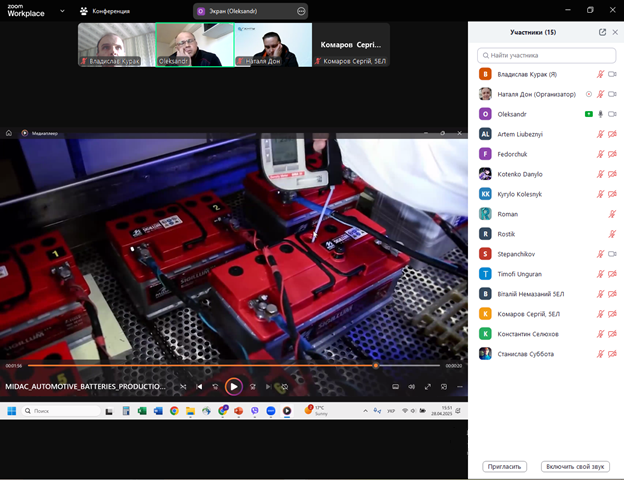Focus the Найти участника search field

[x=546, y=55]
